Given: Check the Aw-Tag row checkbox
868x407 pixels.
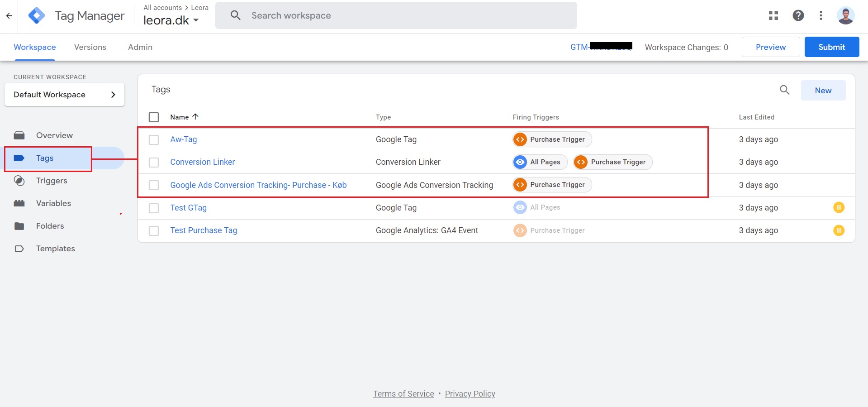Looking at the screenshot, I should pyautogui.click(x=154, y=139).
